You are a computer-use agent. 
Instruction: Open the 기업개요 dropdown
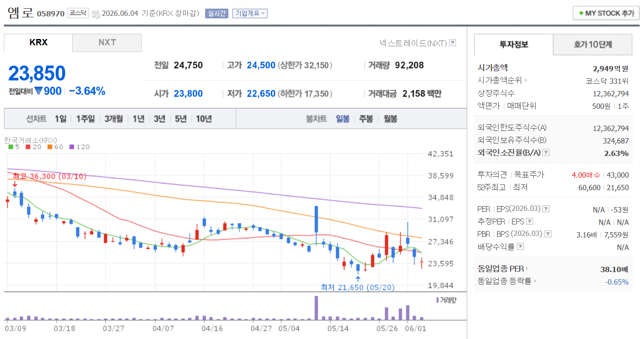click(x=250, y=13)
